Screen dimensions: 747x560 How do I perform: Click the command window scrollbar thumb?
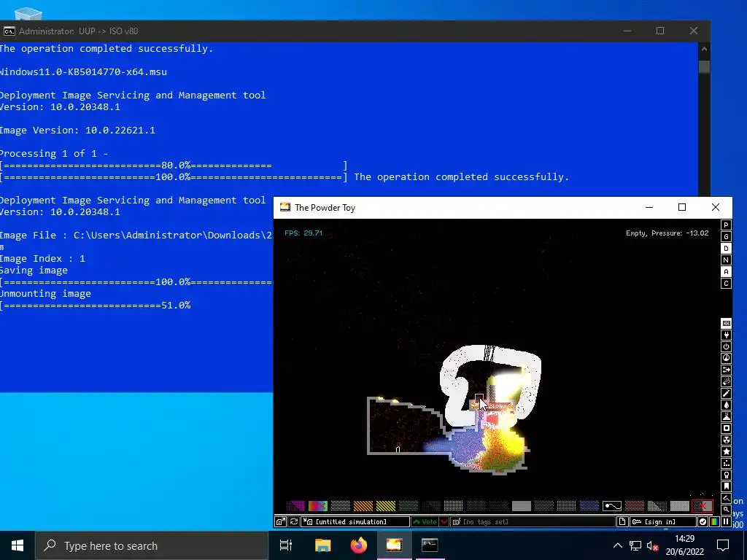click(x=704, y=66)
